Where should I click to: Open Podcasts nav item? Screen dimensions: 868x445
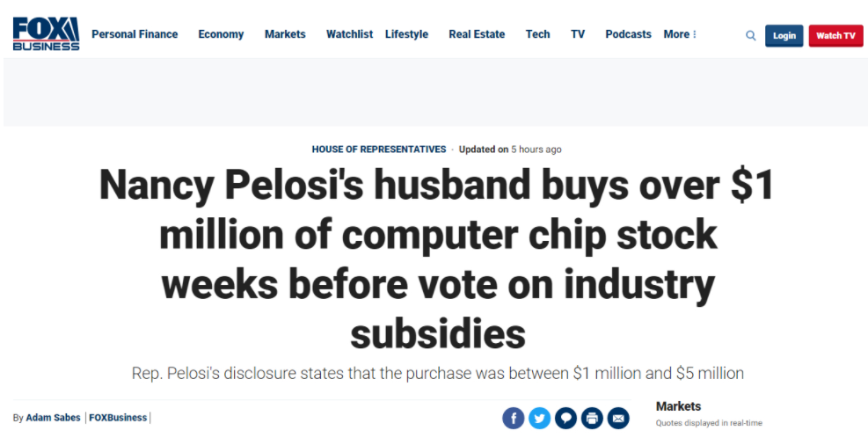(x=628, y=34)
